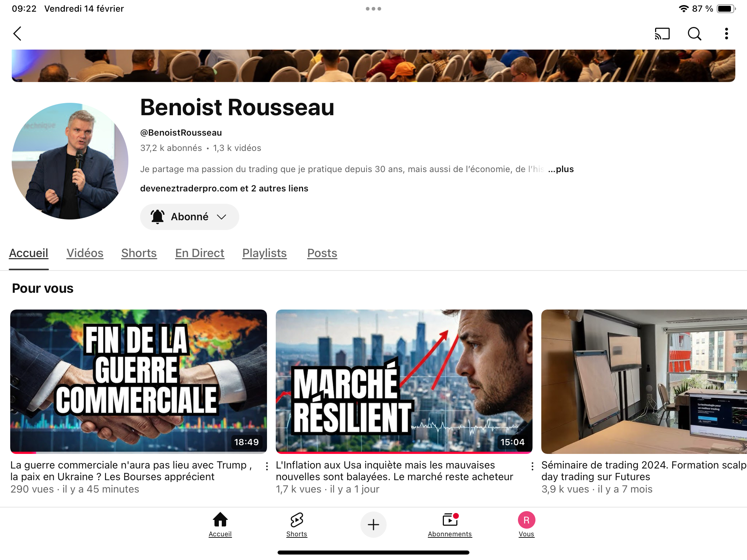Toggle the notification bell on Abonné button
Viewport: 747px width, 560px height.
click(158, 217)
